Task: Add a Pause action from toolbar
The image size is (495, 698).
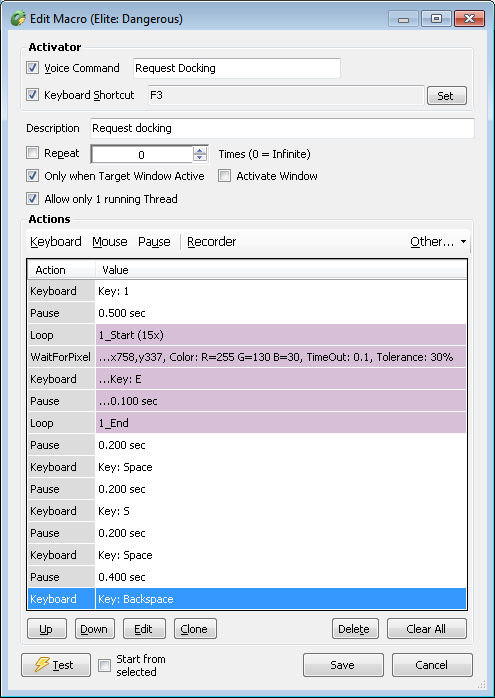Action: click(x=154, y=242)
